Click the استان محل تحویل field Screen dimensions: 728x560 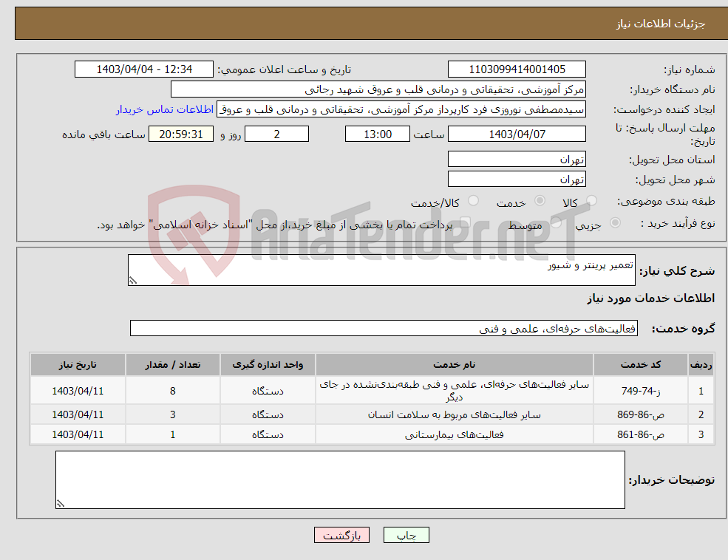pyautogui.click(x=517, y=159)
